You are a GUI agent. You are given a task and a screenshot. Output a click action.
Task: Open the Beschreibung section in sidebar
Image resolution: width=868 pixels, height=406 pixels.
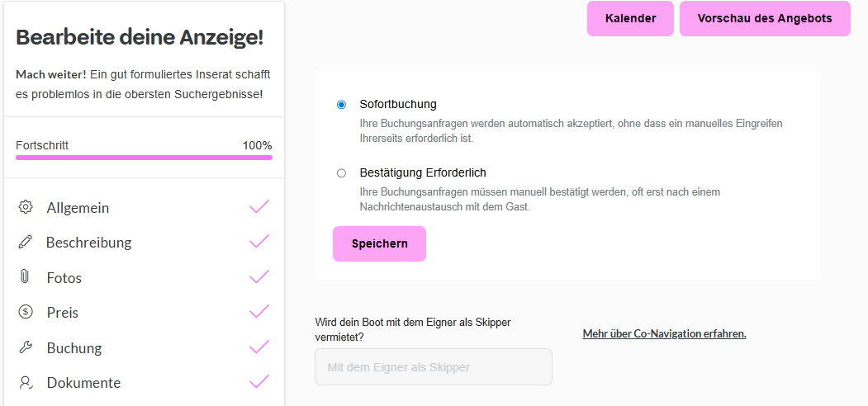(88, 243)
